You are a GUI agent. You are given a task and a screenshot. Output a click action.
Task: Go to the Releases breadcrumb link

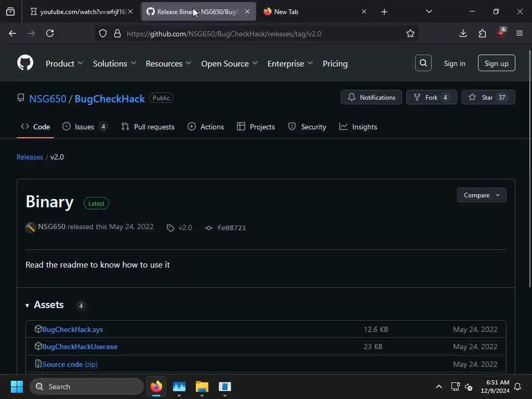click(30, 157)
